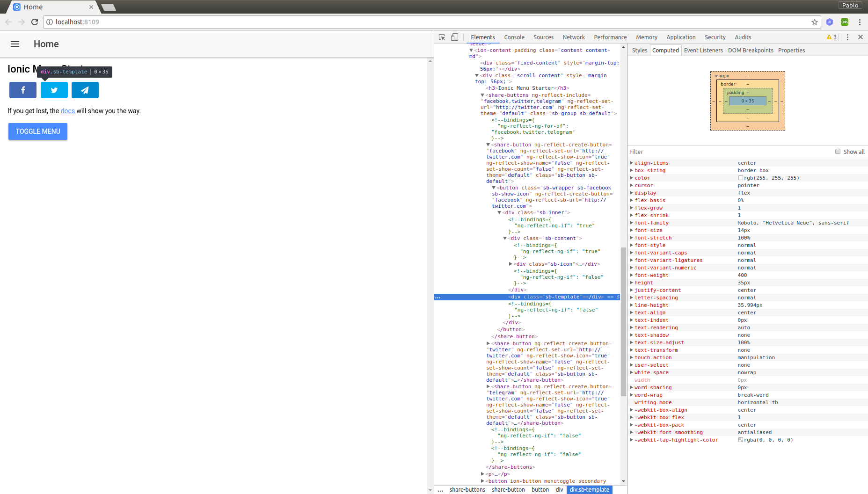Open the Styles sidebar tab
The height and width of the screenshot is (494, 868).
639,51
